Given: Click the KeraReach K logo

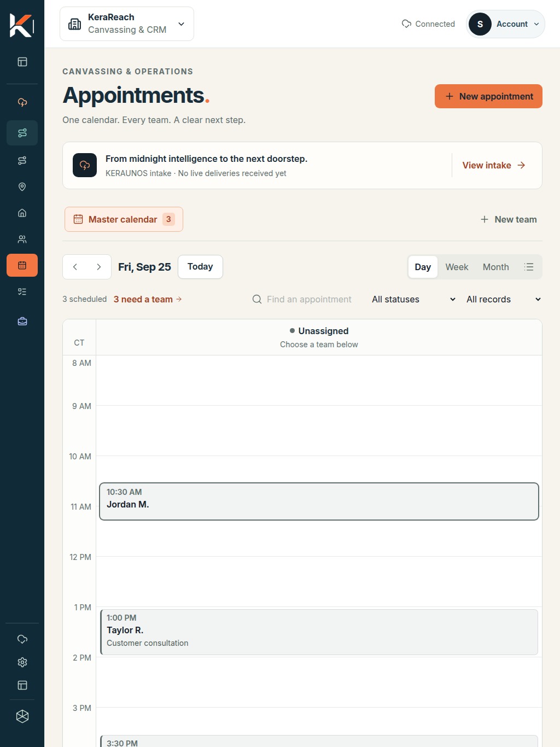Looking at the screenshot, I should click(x=22, y=25).
